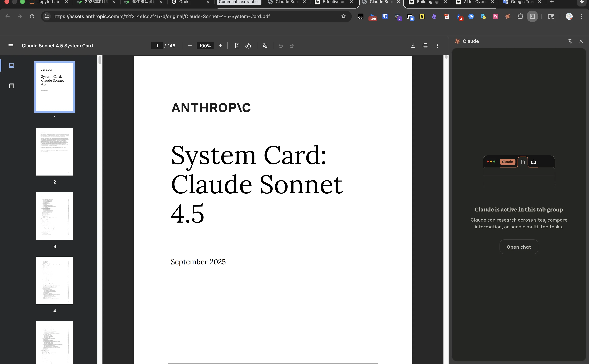Toggle the PDF sidebar menu

(x=11, y=46)
